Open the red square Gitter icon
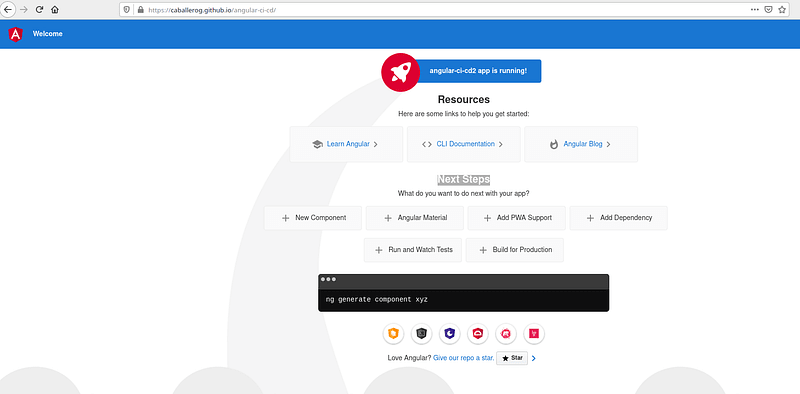Viewport: 800px width, 394px height. pos(534,334)
